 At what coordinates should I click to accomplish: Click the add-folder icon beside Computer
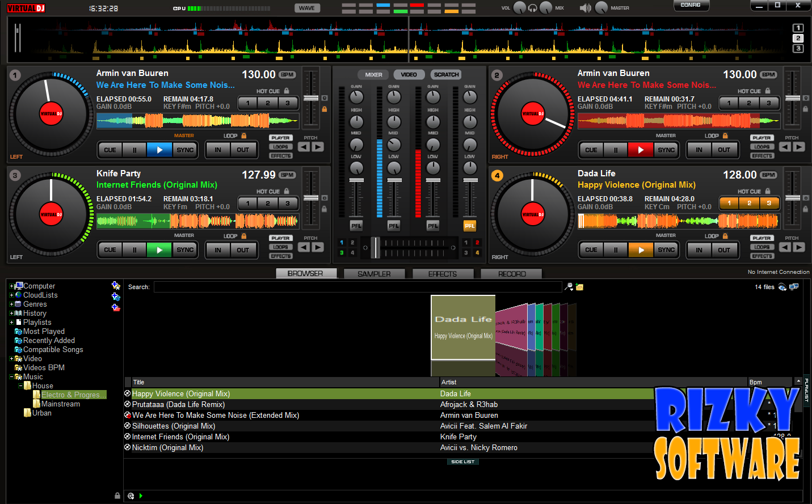coord(116,286)
